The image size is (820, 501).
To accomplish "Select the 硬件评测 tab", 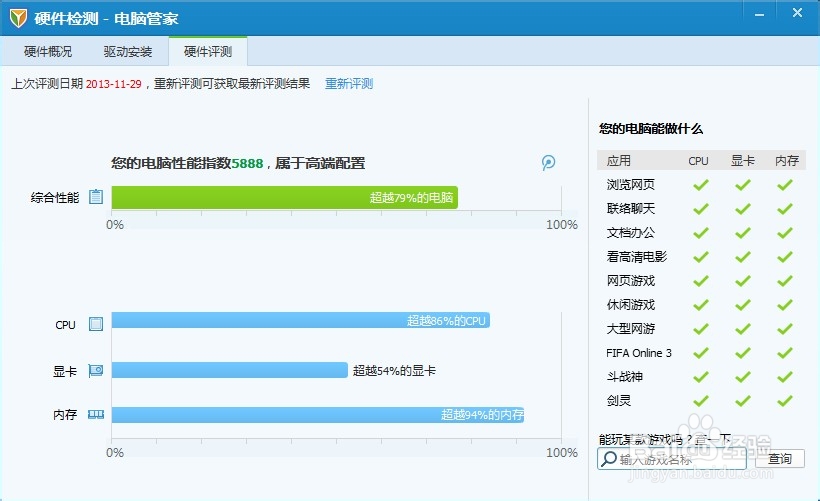I will click(208, 51).
